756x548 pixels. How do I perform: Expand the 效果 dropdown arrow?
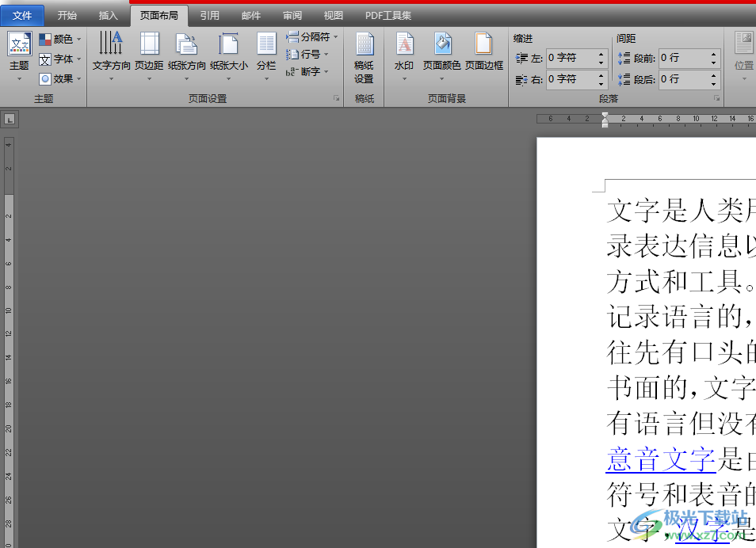78,78
